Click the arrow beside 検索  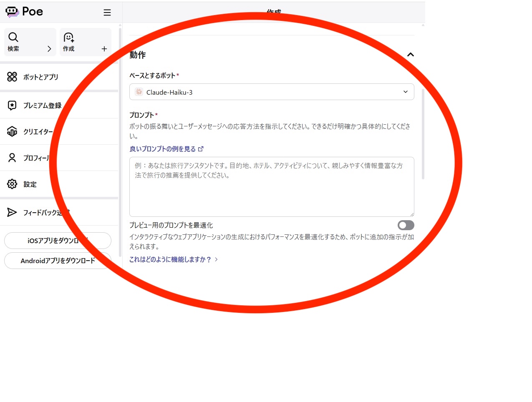point(49,49)
